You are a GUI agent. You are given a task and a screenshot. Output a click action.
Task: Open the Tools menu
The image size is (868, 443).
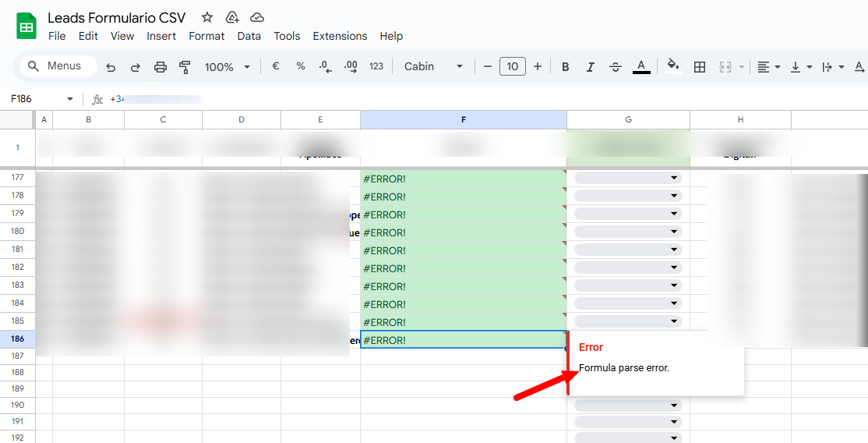pyautogui.click(x=287, y=36)
